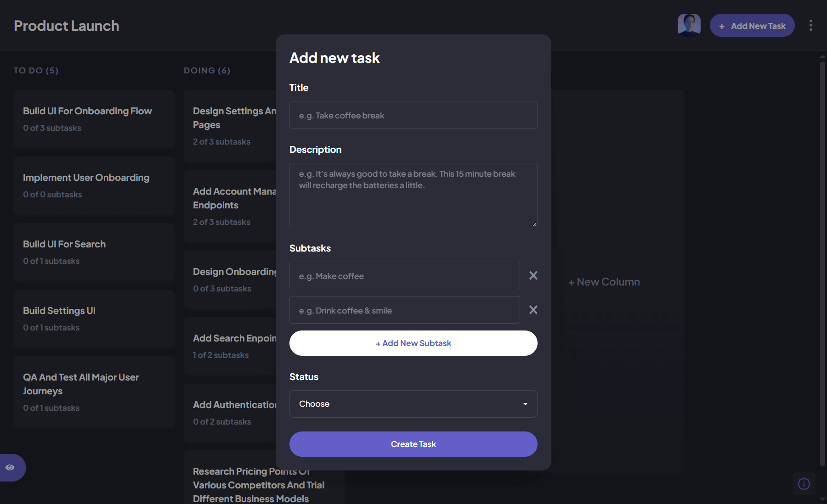Remove the second subtask with its X icon
Viewport: 827px width, 504px height.
coord(533,310)
